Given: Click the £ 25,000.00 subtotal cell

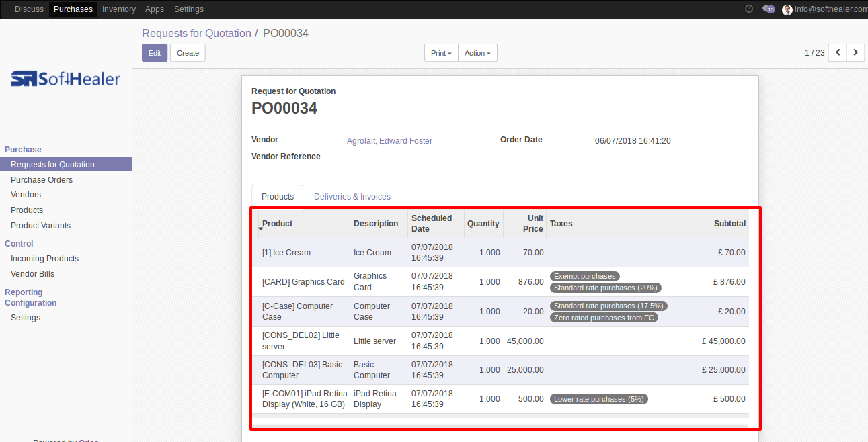Looking at the screenshot, I should (x=723, y=370).
